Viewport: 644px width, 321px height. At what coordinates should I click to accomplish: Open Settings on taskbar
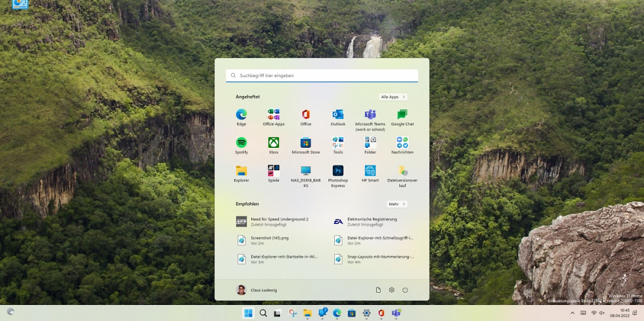366,313
